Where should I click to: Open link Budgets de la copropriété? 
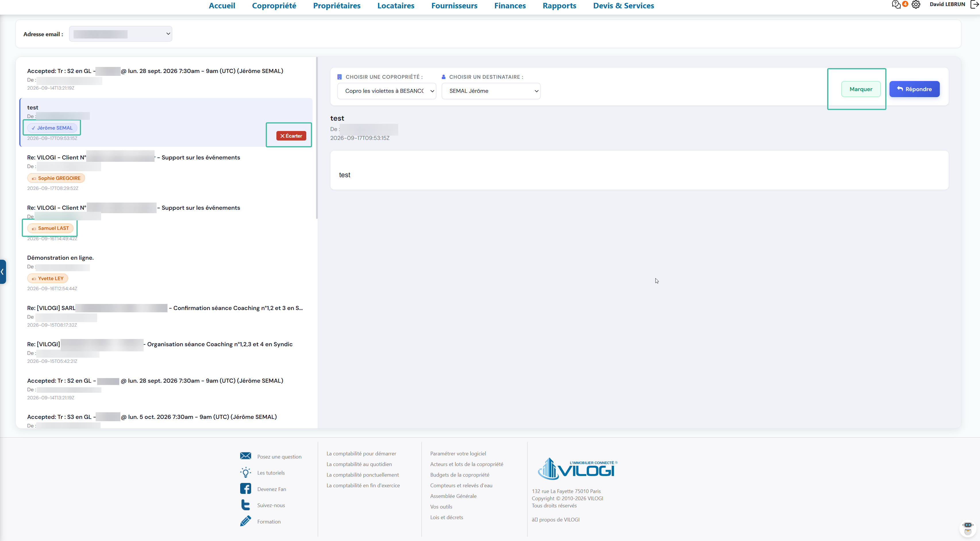[x=460, y=475]
